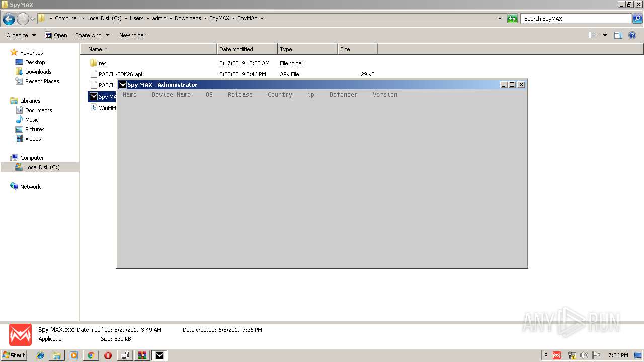644x362 pixels.
Task: Select the Spy MAX.exe application icon
Action: (93, 97)
